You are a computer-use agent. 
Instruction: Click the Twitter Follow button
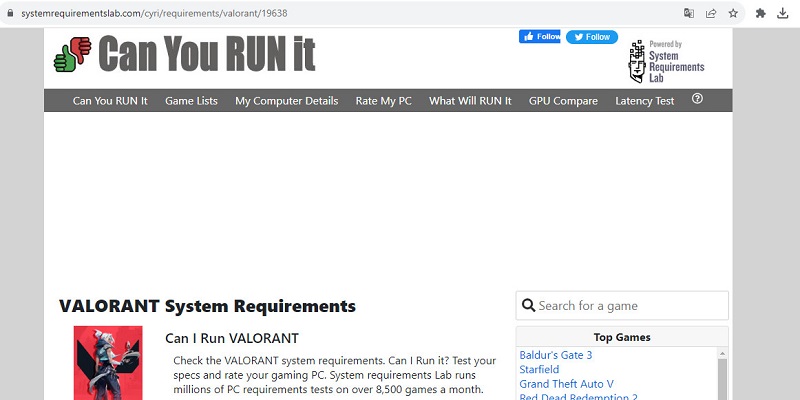[x=592, y=37]
